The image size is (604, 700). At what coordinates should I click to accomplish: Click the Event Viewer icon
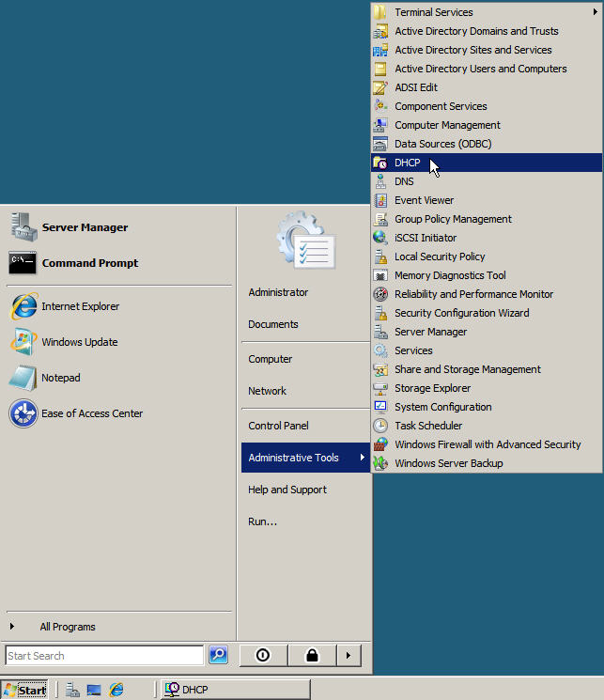pyautogui.click(x=379, y=200)
